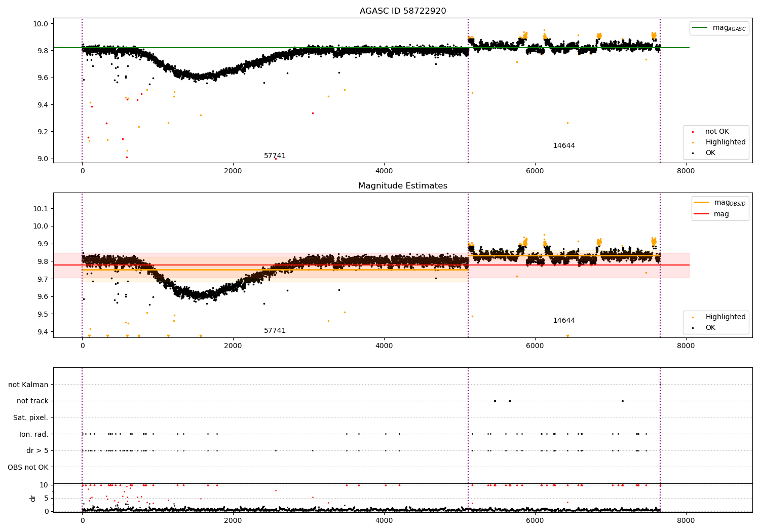Image resolution: width=760 pixels, height=532 pixels.
Task: Click the green mag AGASC legend line
Action: 700,28
